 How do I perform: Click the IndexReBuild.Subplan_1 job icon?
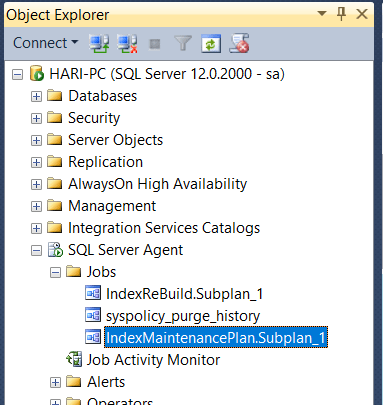tap(93, 293)
